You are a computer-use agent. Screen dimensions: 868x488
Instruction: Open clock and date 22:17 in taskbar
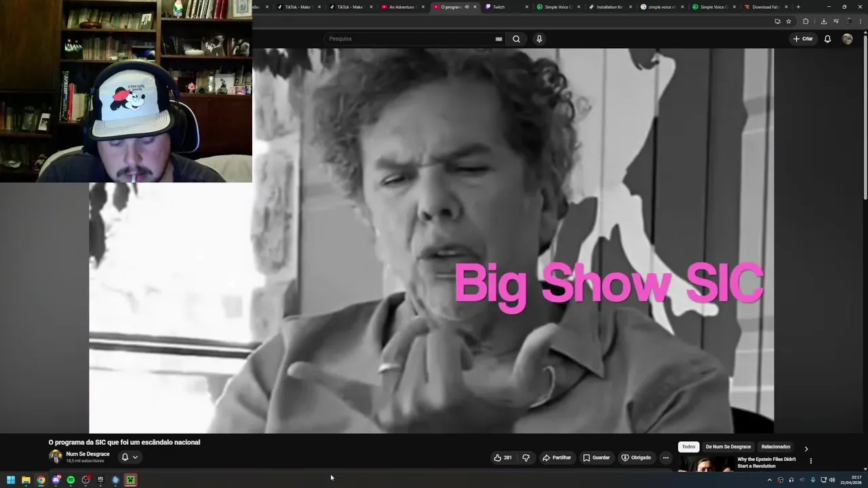[852, 480]
